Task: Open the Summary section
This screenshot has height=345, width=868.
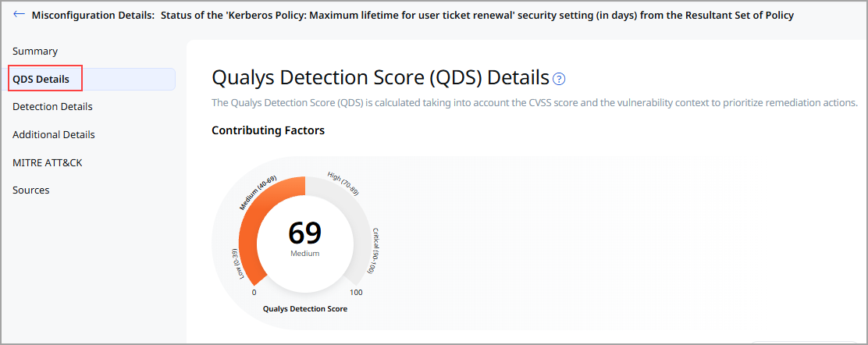Action: [35, 51]
